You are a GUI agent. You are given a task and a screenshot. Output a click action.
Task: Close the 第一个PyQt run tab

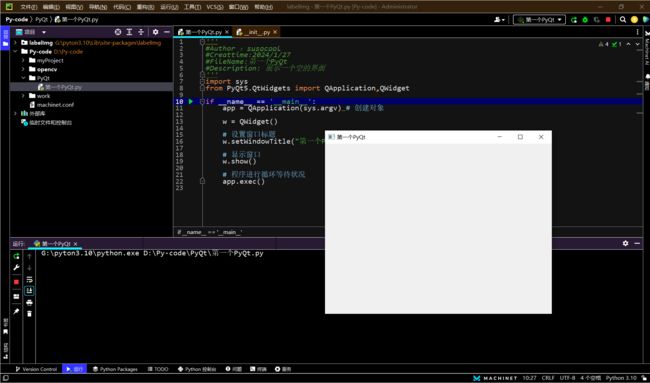point(75,244)
